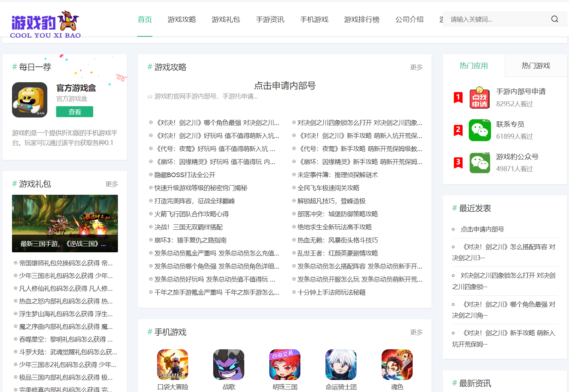Open 更多 next to 游戏攻略
Screen dimensions: 569x392
pyautogui.click(x=416, y=67)
